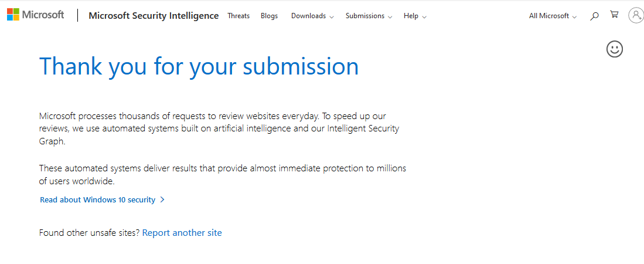This screenshot has height=264, width=644.
Task: Click the Submissions chevron arrow
Action: [x=390, y=17]
